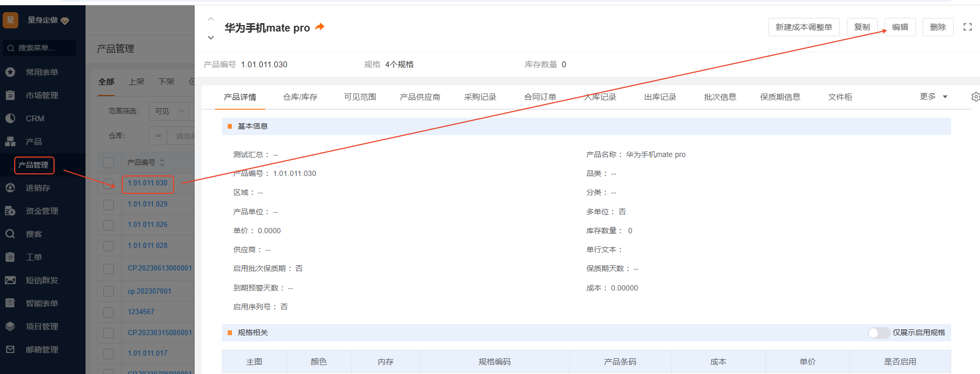Screen dimensions: 980x374
Task: Click the 编辑 button
Action: coord(900,27)
